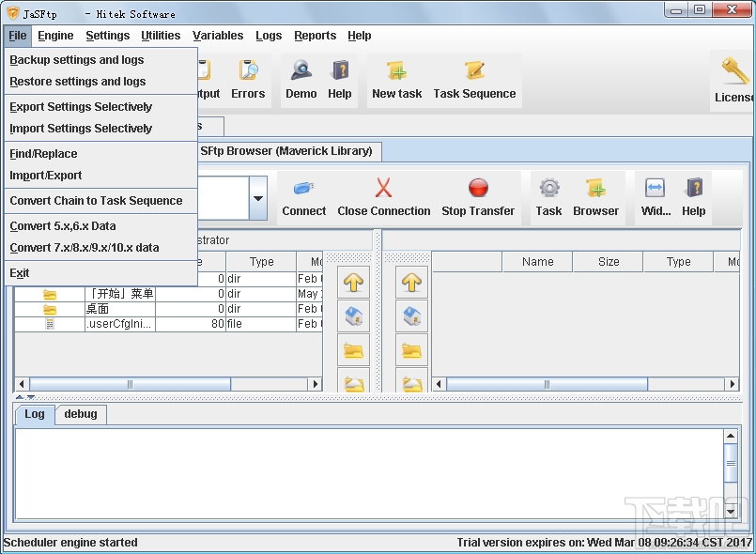Image resolution: width=756 pixels, height=554 pixels.
Task: Click log area scroll up arrow
Action: [x=731, y=436]
